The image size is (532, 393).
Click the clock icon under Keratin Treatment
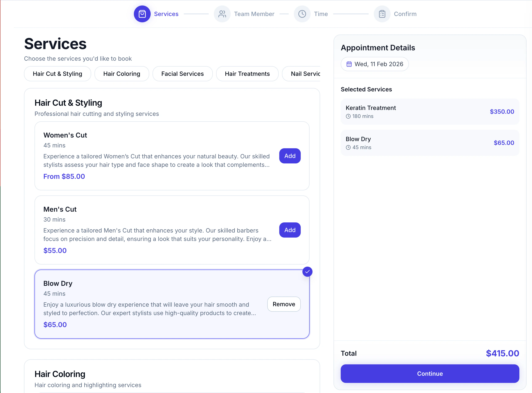pos(348,116)
